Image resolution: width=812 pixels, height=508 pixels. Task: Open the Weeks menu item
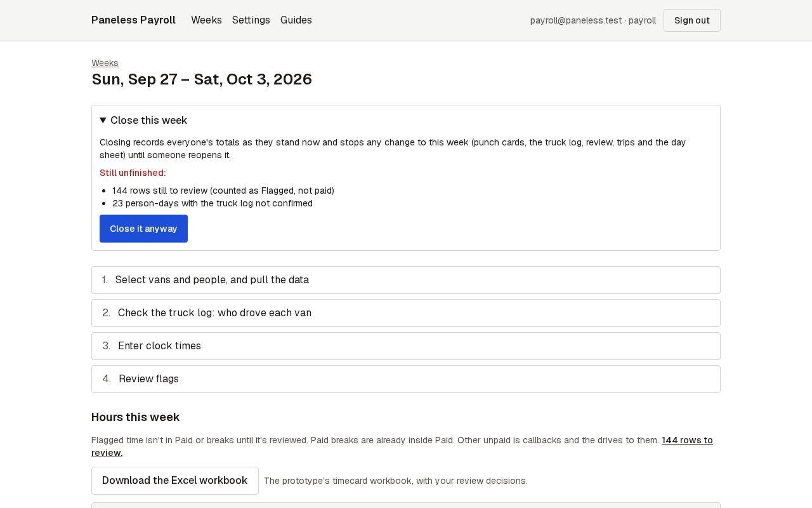[x=206, y=20]
